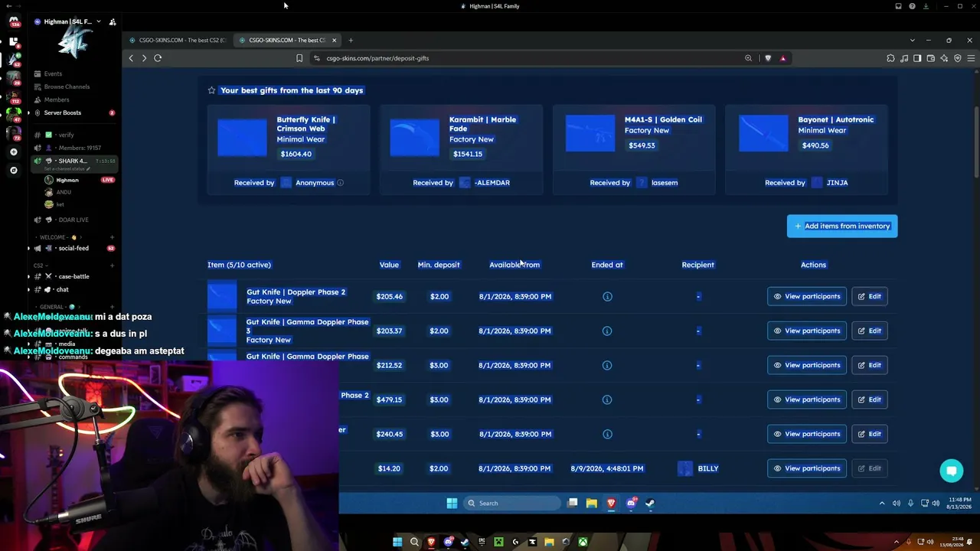View participants for the $203.37 item

pos(807,331)
